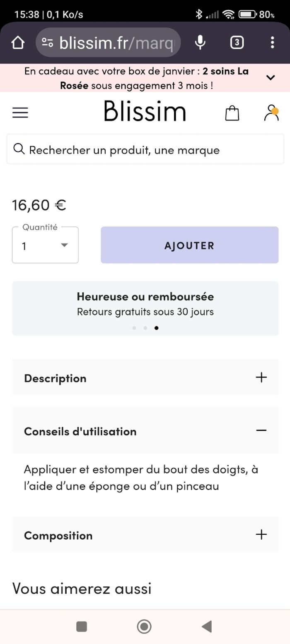The image size is (290, 644).
Task: Expand the promo banner chevron
Action: [271, 77]
